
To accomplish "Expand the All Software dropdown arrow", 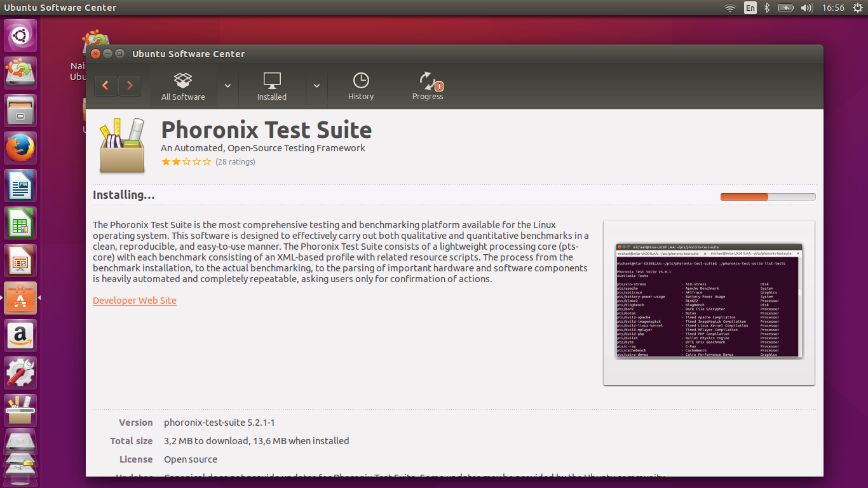I will tap(227, 86).
